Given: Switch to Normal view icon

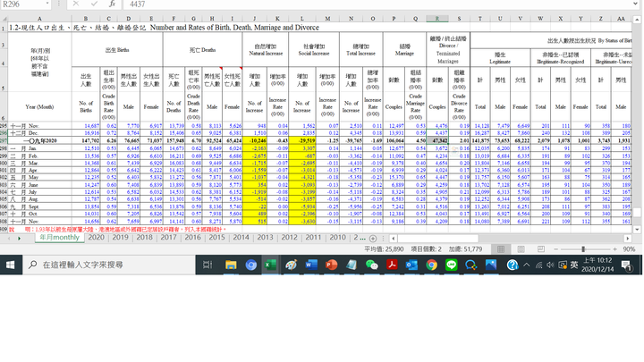Looking at the screenshot, I should pyautogui.click(x=501, y=249).
